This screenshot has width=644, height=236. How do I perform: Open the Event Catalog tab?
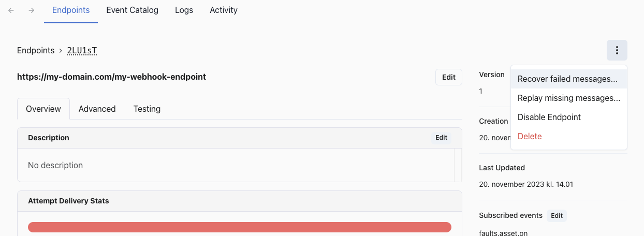(132, 10)
